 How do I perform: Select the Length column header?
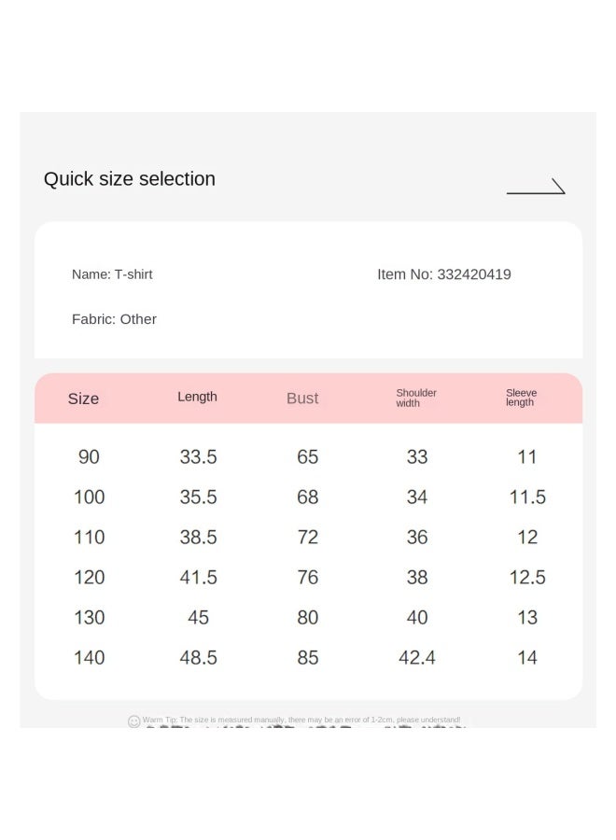click(x=197, y=397)
